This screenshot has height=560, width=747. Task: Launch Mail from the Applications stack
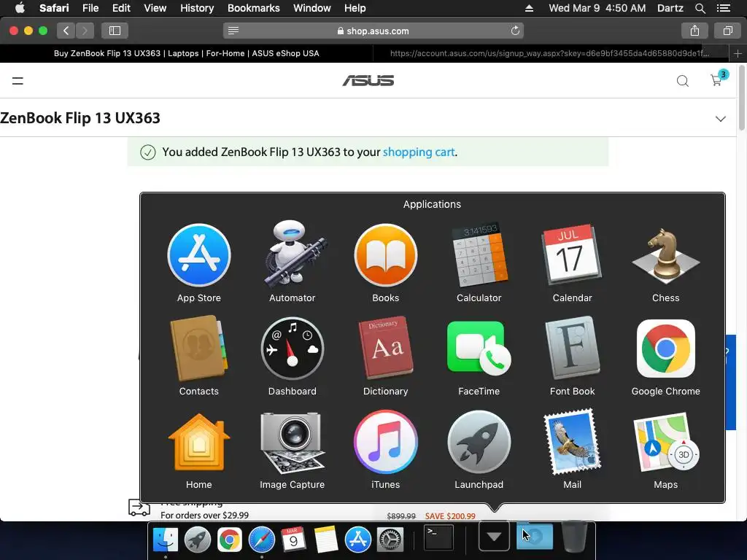[x=572, y=442]
